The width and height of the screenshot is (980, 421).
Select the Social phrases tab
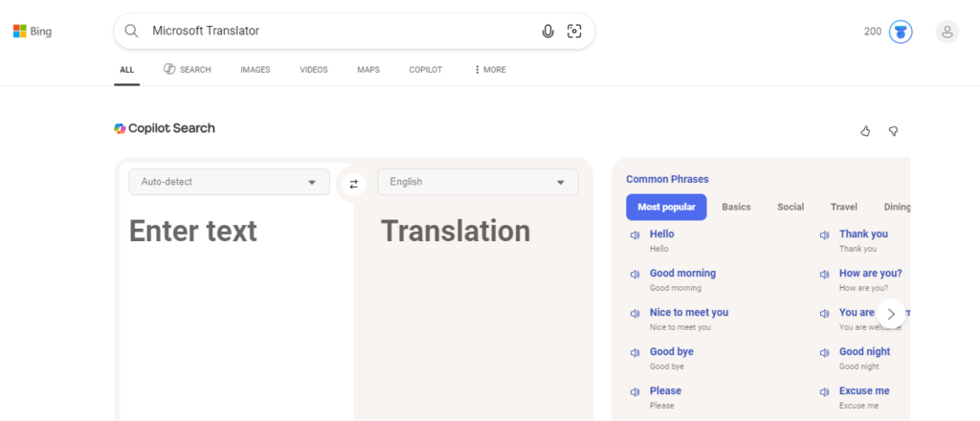[x=791, y=207]
